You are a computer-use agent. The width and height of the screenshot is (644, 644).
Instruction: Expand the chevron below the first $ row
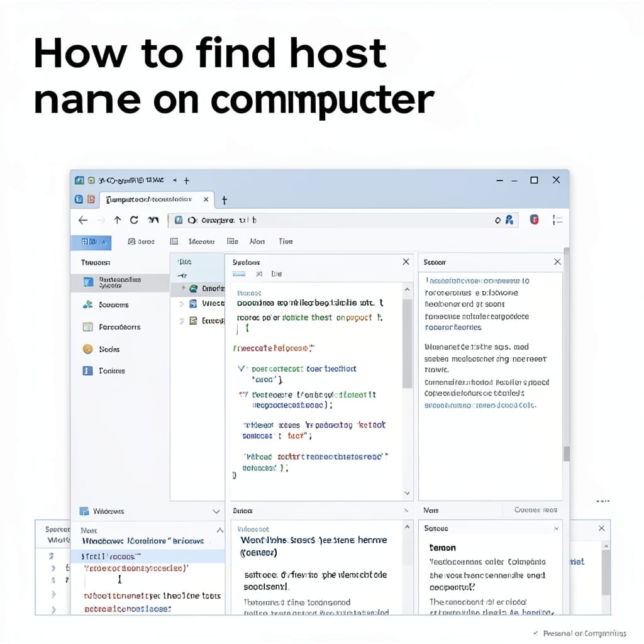point(53,568)
